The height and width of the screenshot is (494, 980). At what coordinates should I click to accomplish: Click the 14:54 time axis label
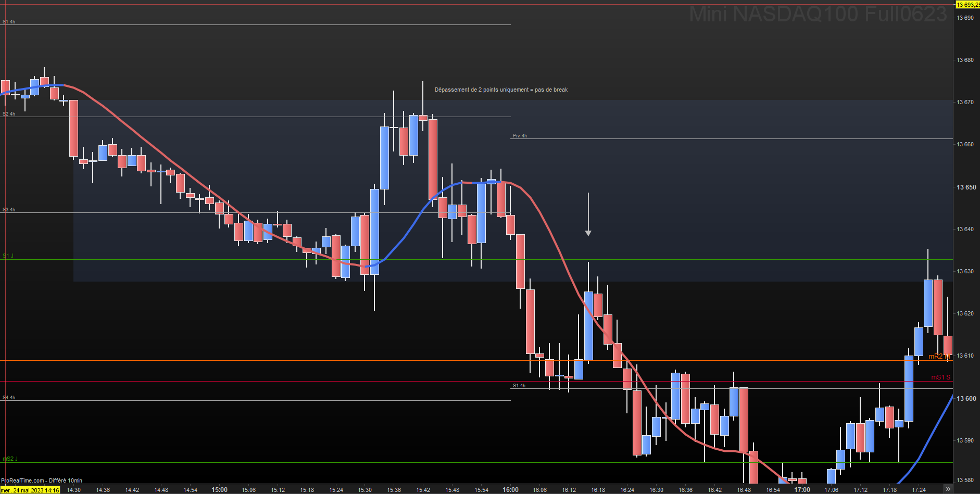[x=191, y=490]
